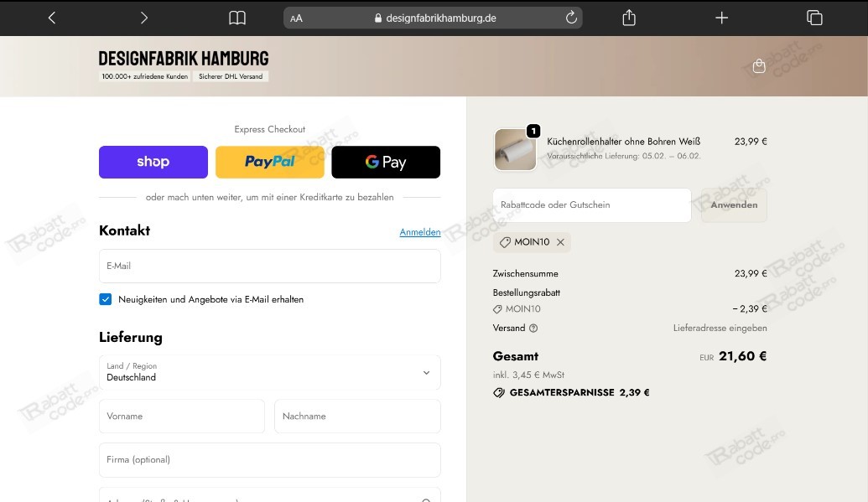Click Anmelden to sign in
The image size is (868, 502).
[419, 231]
